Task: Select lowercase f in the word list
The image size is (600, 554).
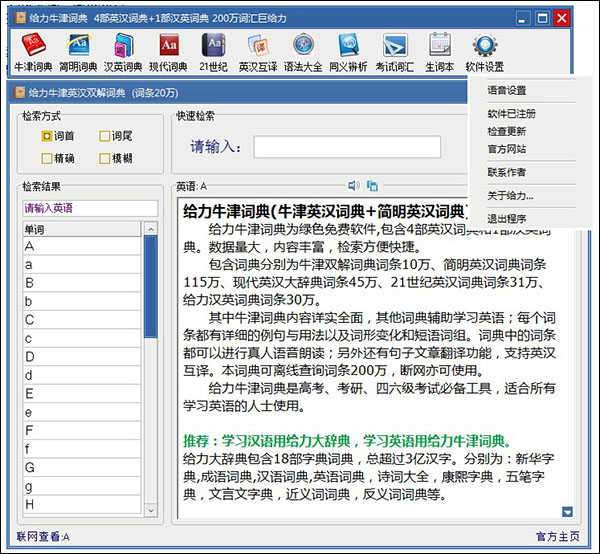Action: point(82,449)
